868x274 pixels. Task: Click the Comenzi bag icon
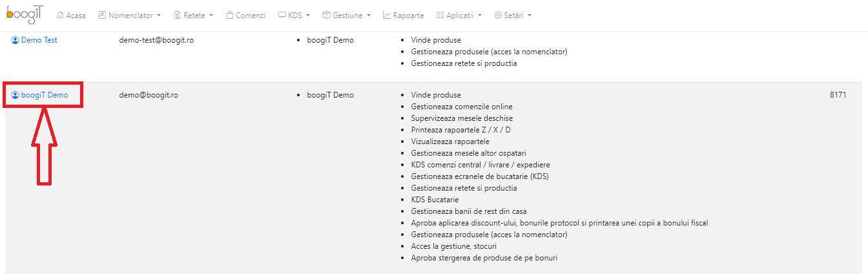click(229, 15)
